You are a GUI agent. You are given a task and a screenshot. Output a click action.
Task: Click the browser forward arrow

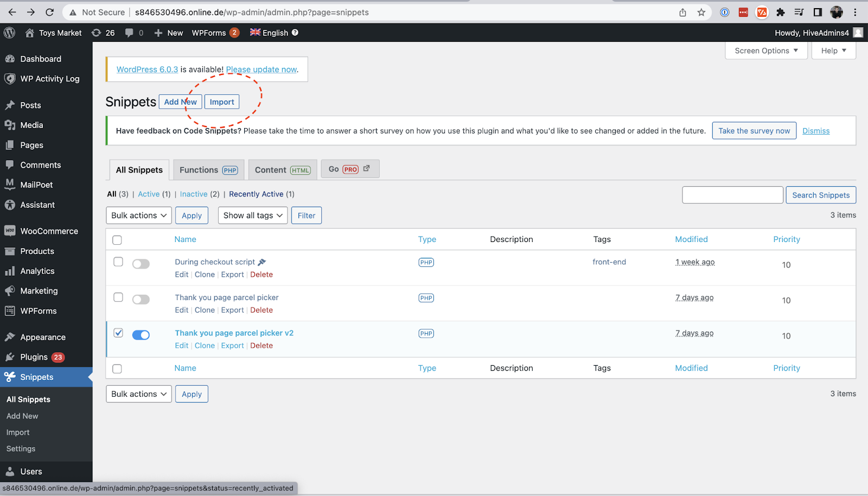point(31,12)
